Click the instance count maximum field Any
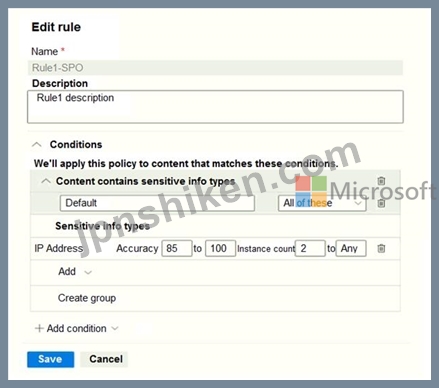Viewport: 439px width, 388px height. tap(351, 248)
